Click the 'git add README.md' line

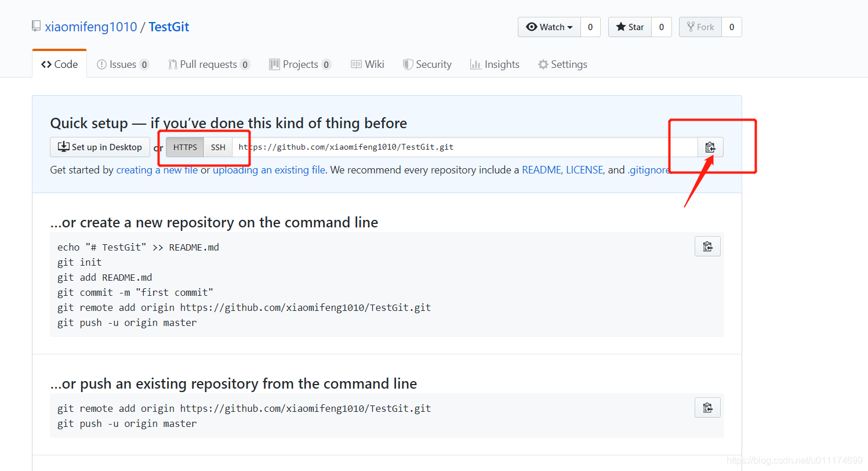pyautogui.click(x=105, y=277)
